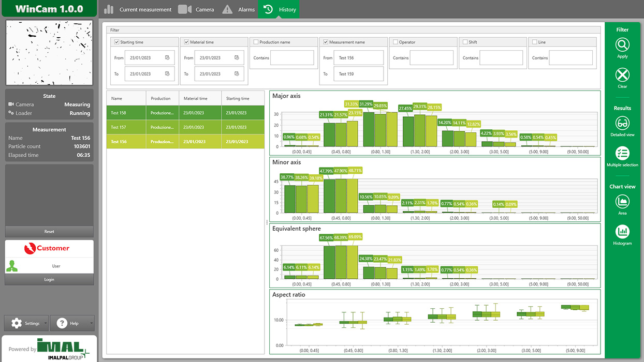
Task: Enable the Production name filter checkbox
Action: [256, 42]
